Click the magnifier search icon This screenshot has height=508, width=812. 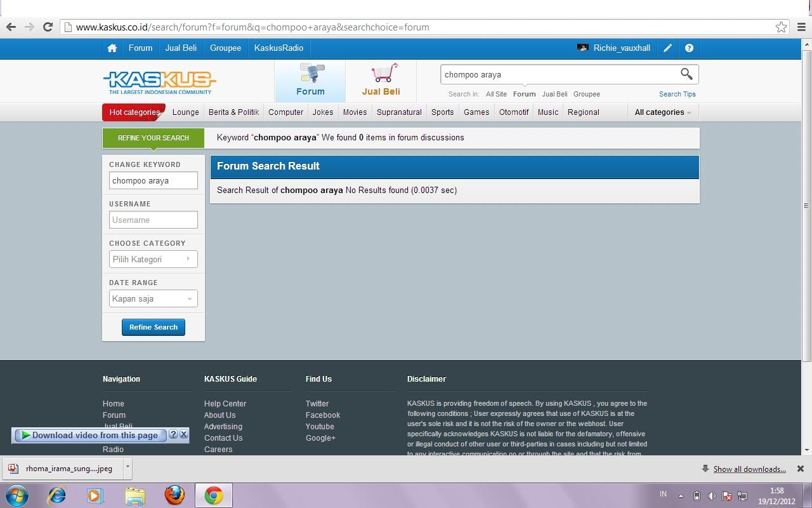pyautogui.click(x=686, y=74)
